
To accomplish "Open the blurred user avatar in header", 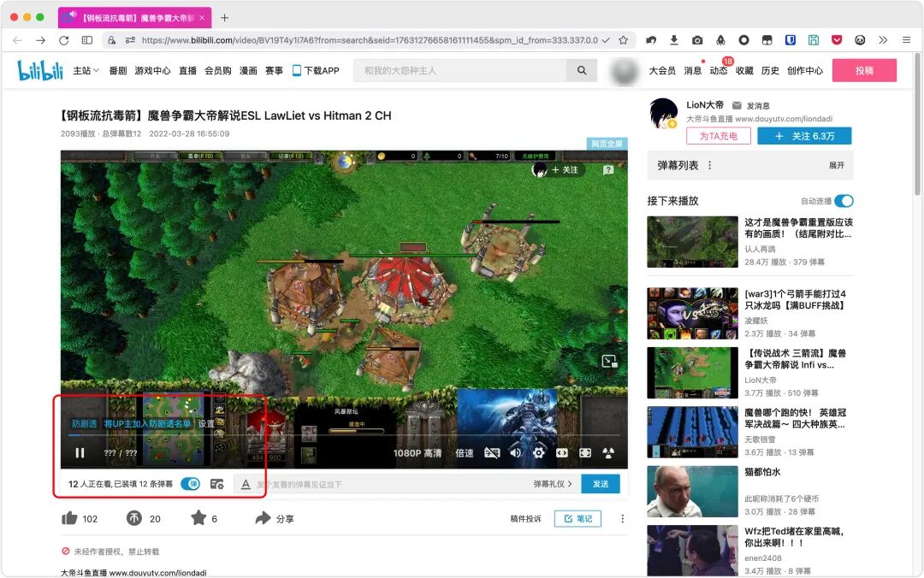I will [x=624, y=71].
